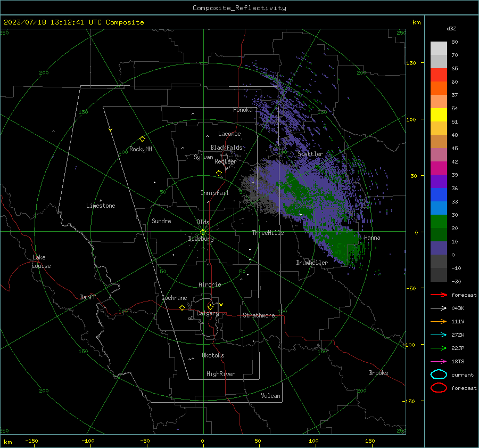This screenshot has width=479, height=448.
Task: Click the ThreeHills city label
Action: point(268,233)
